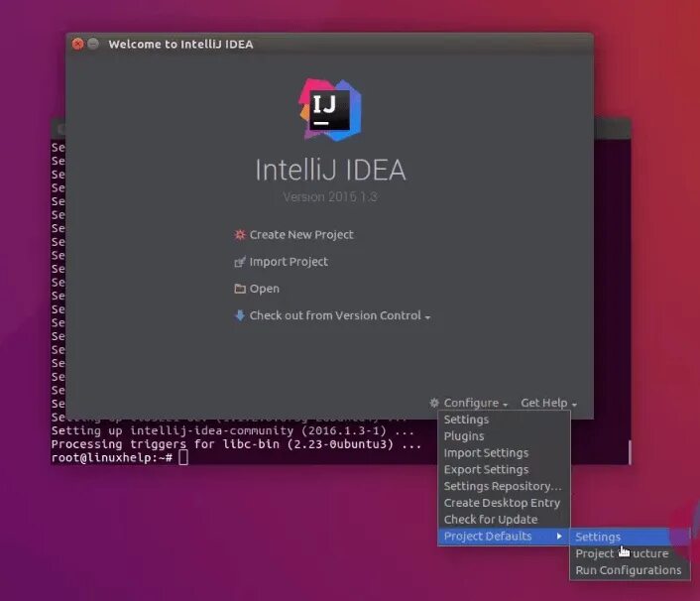The height and width of the screenshot is (601, 700).
Task: Select Run Configurations in submenu
Action: (630, 570)
